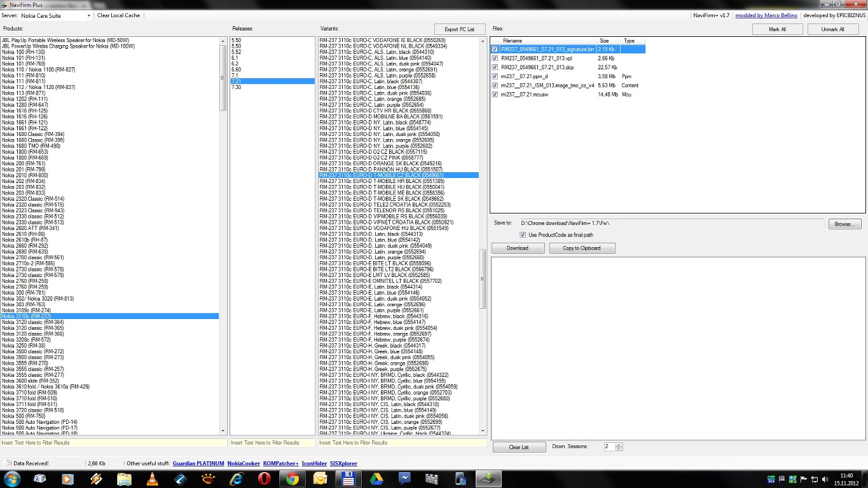
Task: Uncheck the RM237_0549661_07.21_013.dcp file checkbox
Action: coord(495,67)
